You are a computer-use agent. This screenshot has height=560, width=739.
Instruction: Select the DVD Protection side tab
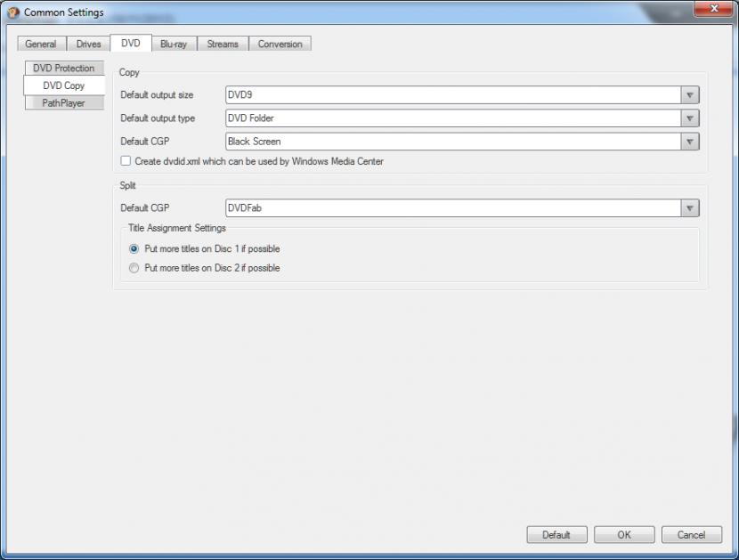[x=64, y=68]
